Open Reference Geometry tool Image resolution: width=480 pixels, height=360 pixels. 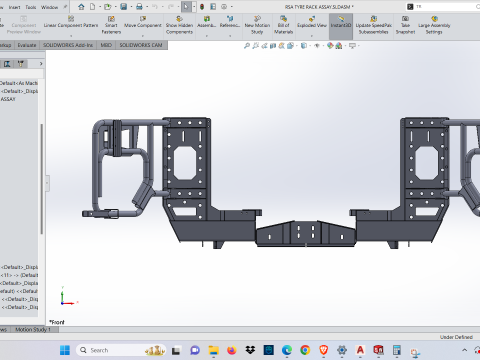[x=230, y=22]
